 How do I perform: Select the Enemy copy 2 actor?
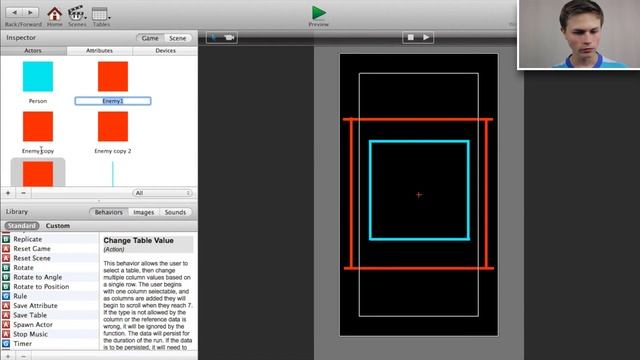113,127
